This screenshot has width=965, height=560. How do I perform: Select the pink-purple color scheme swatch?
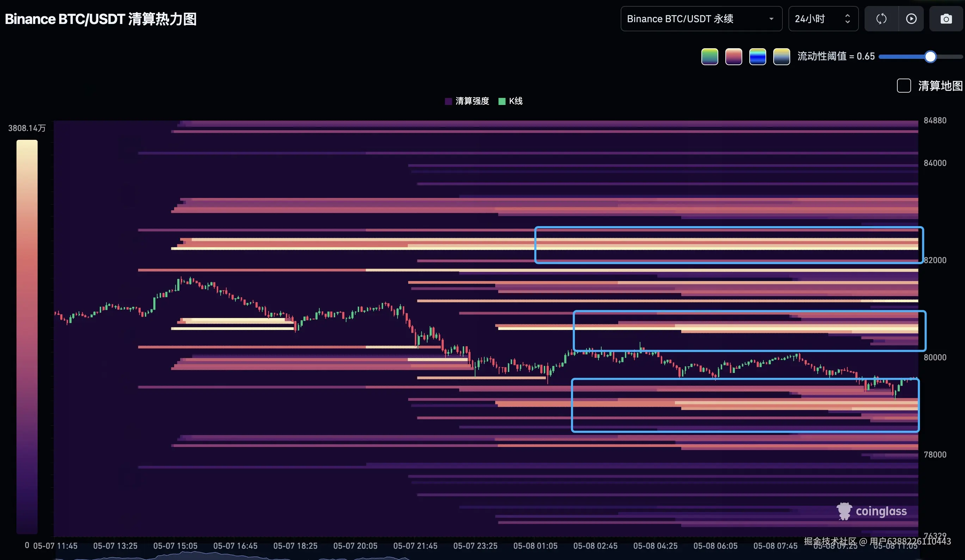tap(734, 57)
